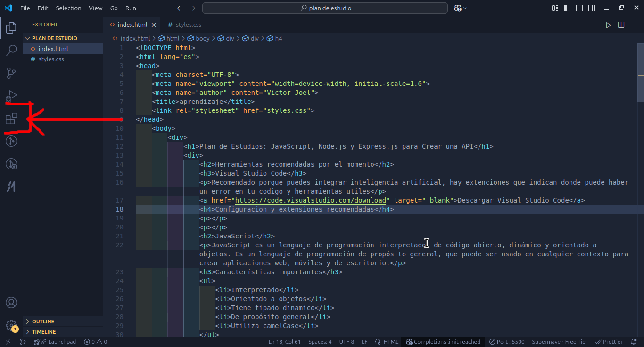644x347 pixels.
Task: Click the editor vertical scrollbar thumb
Action: coord(641,73)
